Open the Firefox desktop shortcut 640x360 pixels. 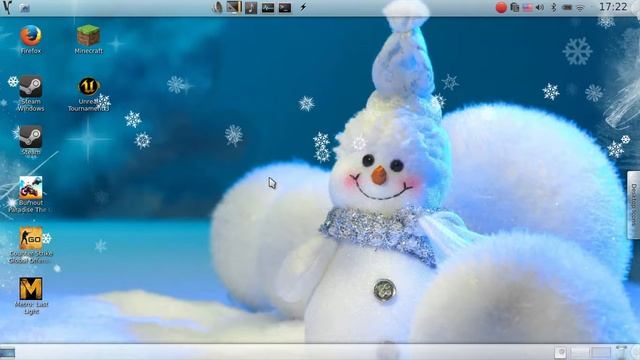[31, 39]
